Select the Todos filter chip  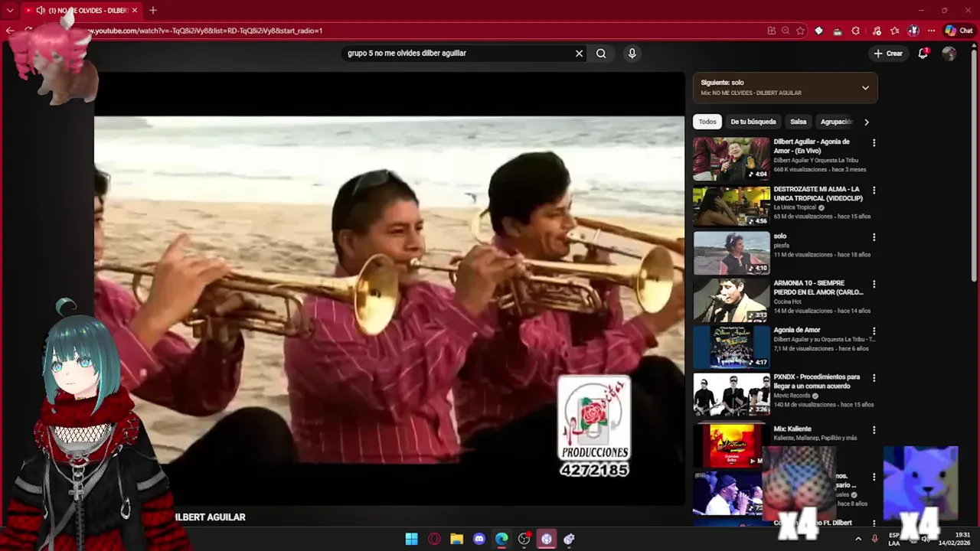click(x=707, y=122)
